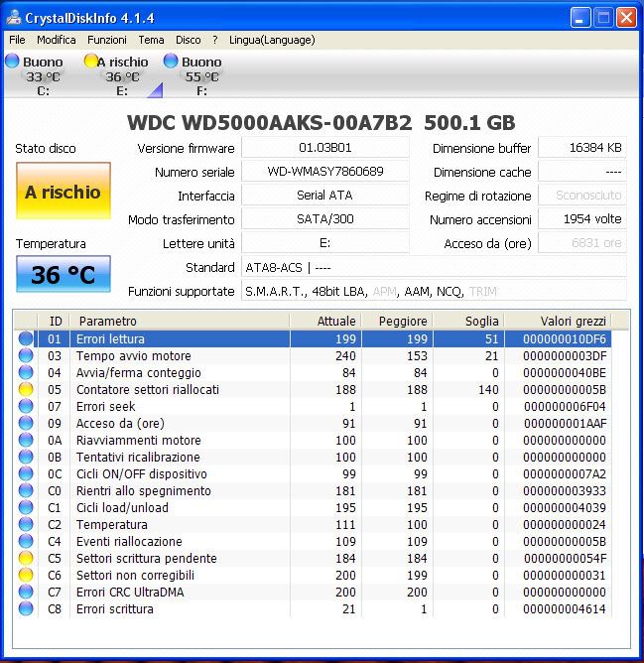Open the Modifica menu
This screenshot has width=644, height=663.
57,40
